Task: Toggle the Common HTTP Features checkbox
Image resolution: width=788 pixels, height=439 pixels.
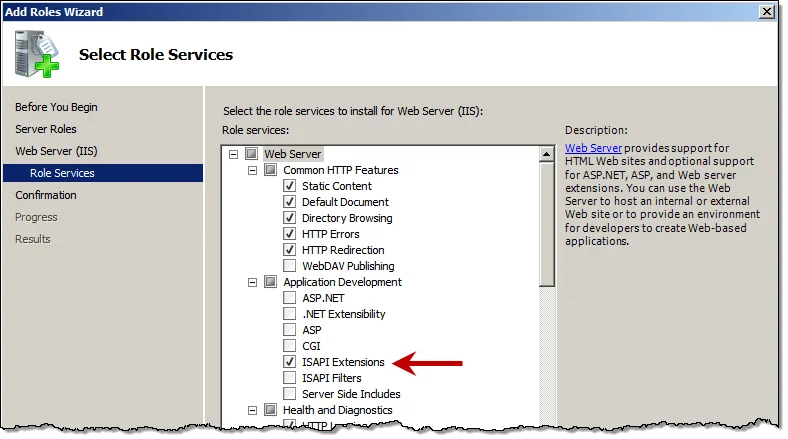Action: (x=270, y=170)
